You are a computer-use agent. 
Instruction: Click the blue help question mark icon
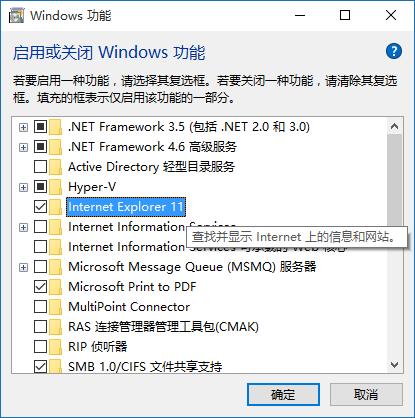(x=394, y=51)
